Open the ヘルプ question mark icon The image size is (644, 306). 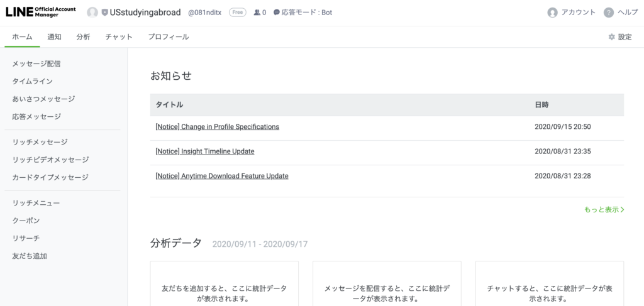click(609, 13)
